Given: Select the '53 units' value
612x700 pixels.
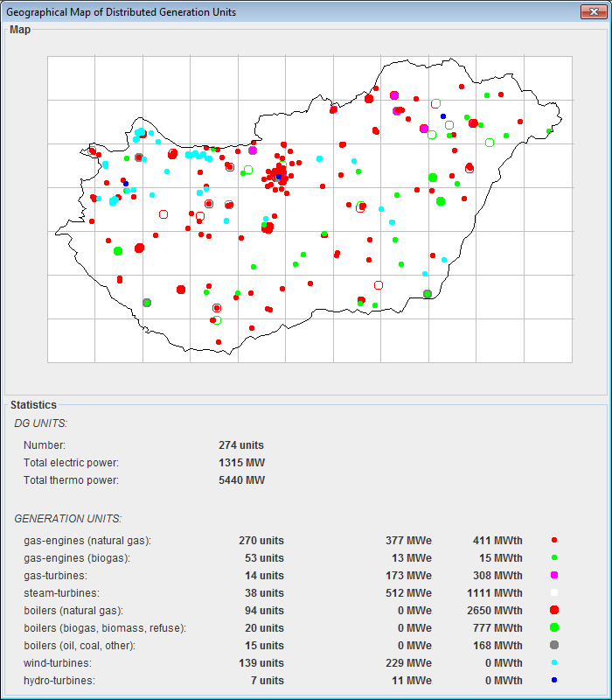Looking at the screenshot, I should 264,558.
